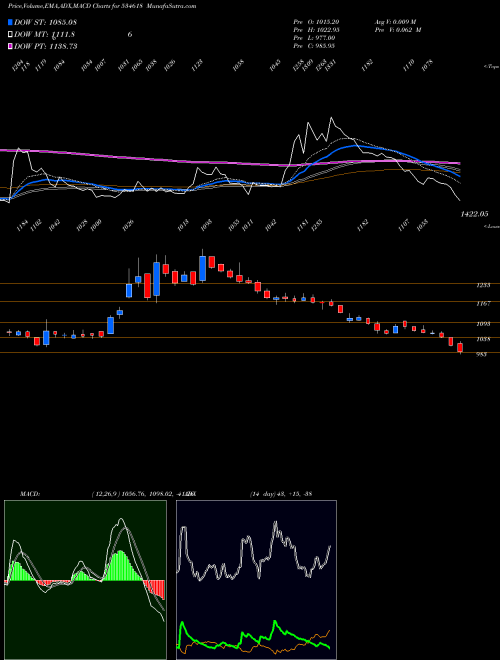Select the 'DOW MT: 1111.8' label
The image size is (500, 660).
pos(45,35)
